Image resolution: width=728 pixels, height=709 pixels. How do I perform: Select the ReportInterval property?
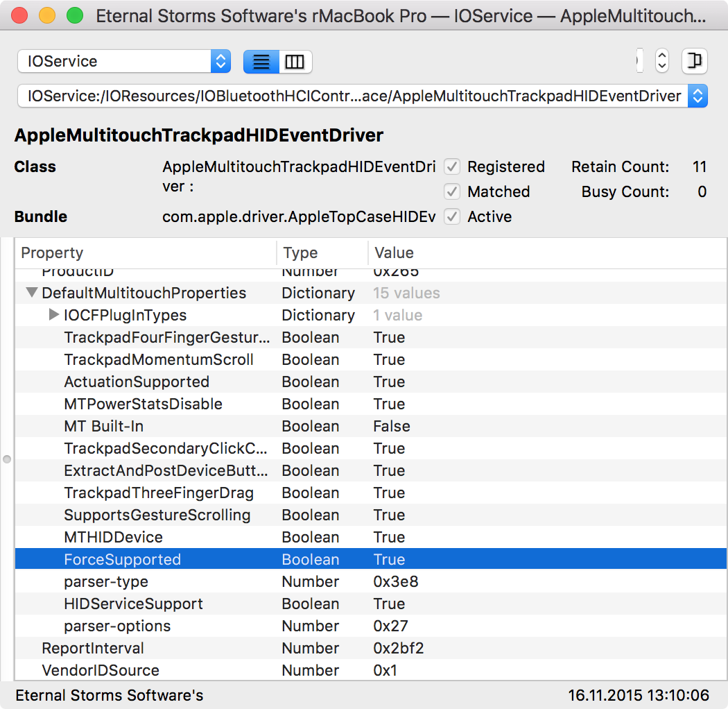coord(370,648)
